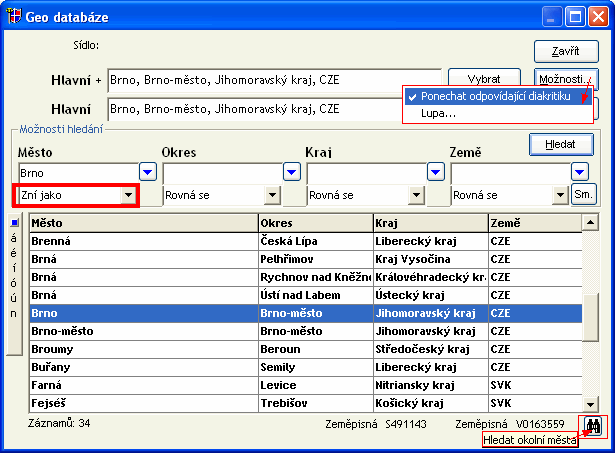Click the Košický kraj cell
This screenshot has height=453, width=615.
point(431,404)
